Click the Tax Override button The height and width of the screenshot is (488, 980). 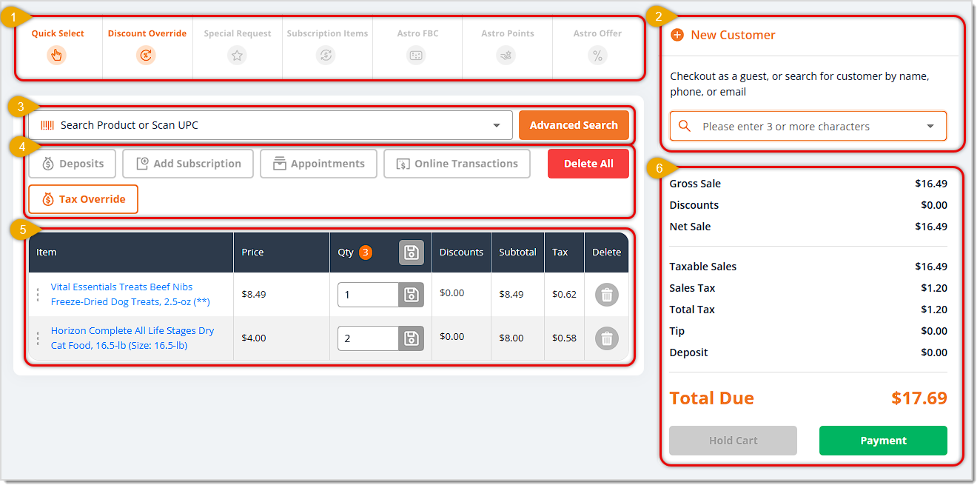tap(84, 199)
